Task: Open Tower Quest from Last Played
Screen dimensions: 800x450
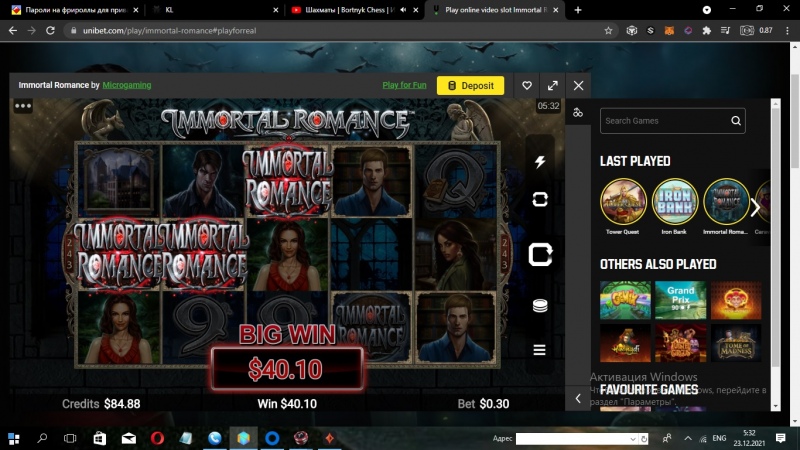Action: click(x=623, y=202)
